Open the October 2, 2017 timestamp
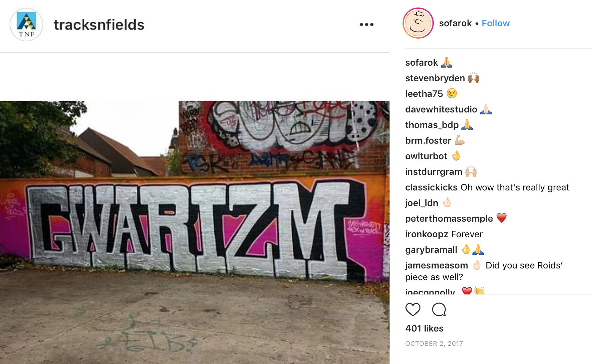 [x=434, y=344]
